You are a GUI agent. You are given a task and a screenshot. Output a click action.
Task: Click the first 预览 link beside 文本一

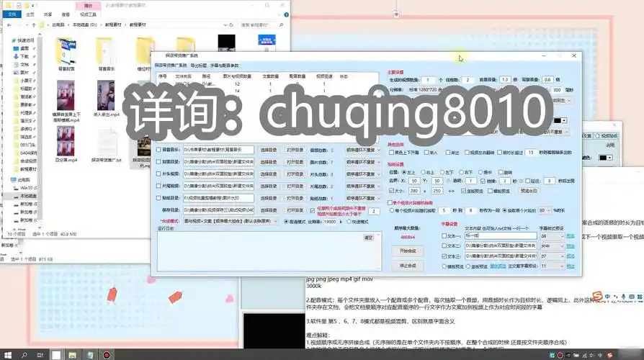click(x=571, y=236)
